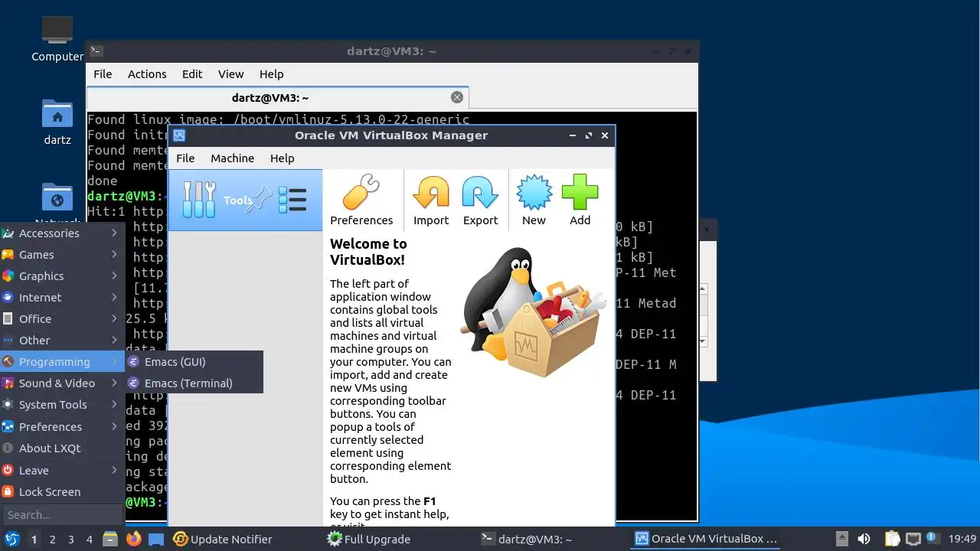Focus the application menu Search field
Viewport: 980px width, 551px height.
point(62,514)
